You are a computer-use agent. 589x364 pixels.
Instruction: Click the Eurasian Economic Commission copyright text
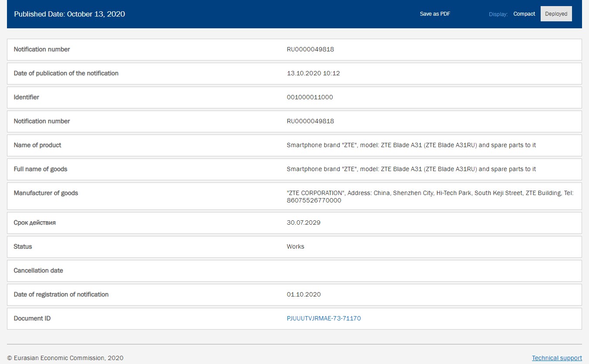65,358
